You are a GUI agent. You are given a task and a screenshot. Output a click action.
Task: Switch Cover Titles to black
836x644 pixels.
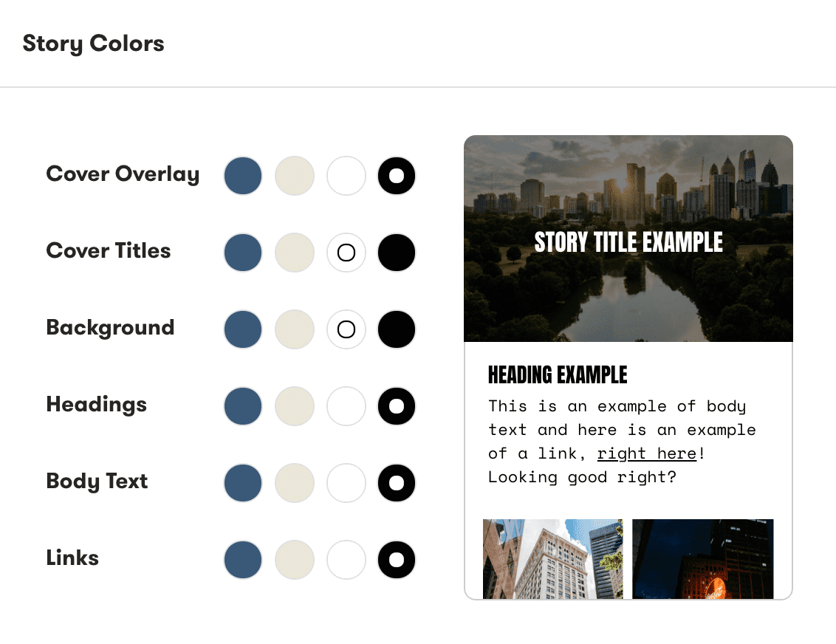coord(397,253)
